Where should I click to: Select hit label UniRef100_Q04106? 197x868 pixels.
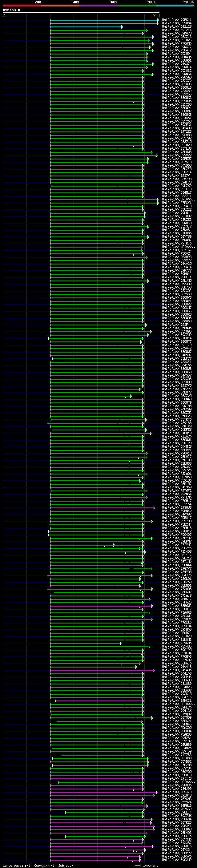[x=176, y=365]
